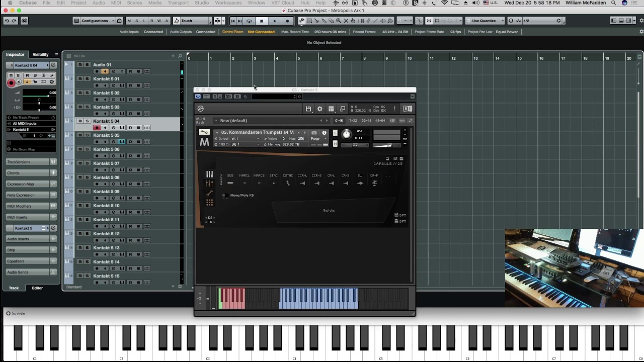Screen dimensions: 644x362
Task: Expand the MIDI Modifiers section
Action: tap(31, 206)
